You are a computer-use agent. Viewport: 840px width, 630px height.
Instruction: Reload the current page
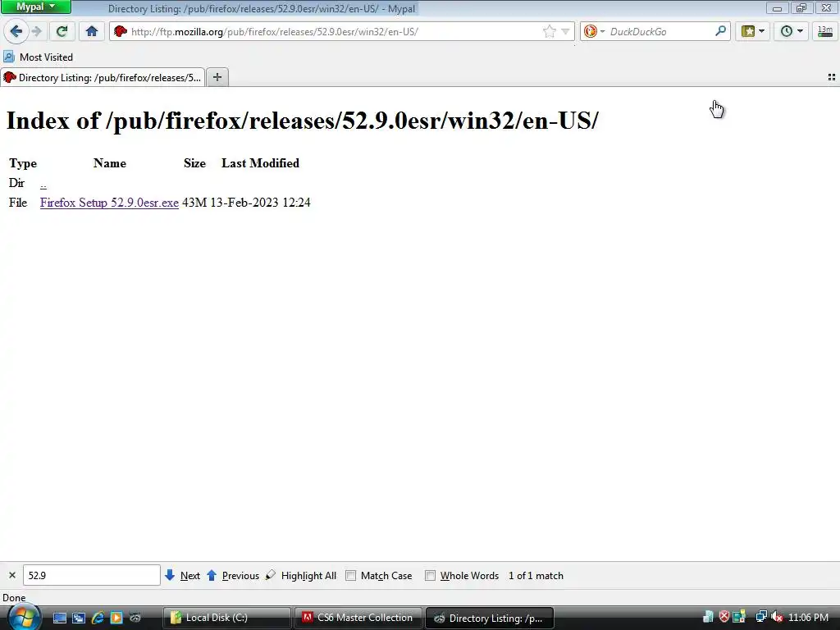(62, 32)
